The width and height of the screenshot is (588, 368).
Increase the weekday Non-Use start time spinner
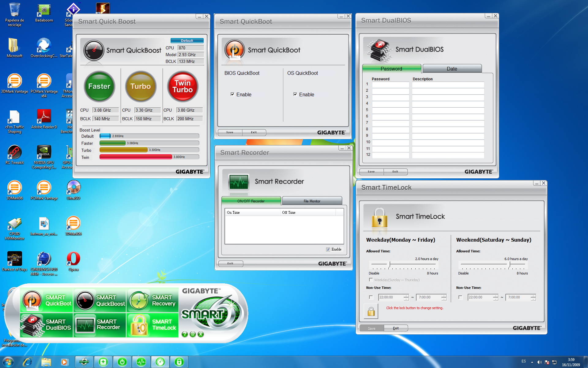pos(406,296)
